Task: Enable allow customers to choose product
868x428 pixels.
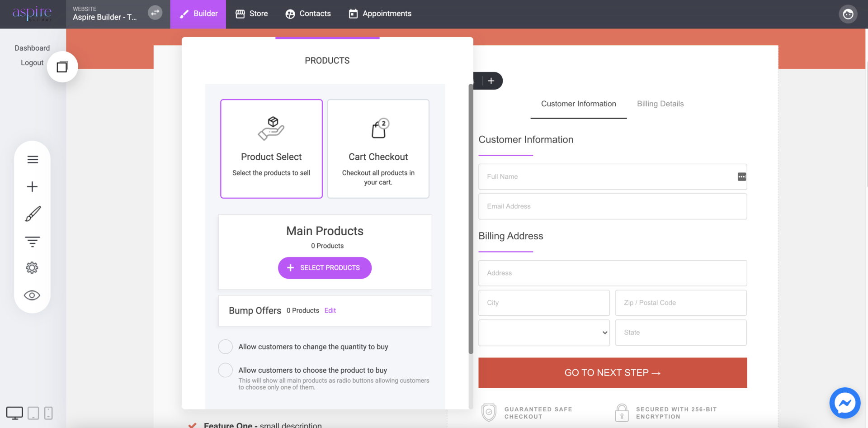Action: [226, 370]
